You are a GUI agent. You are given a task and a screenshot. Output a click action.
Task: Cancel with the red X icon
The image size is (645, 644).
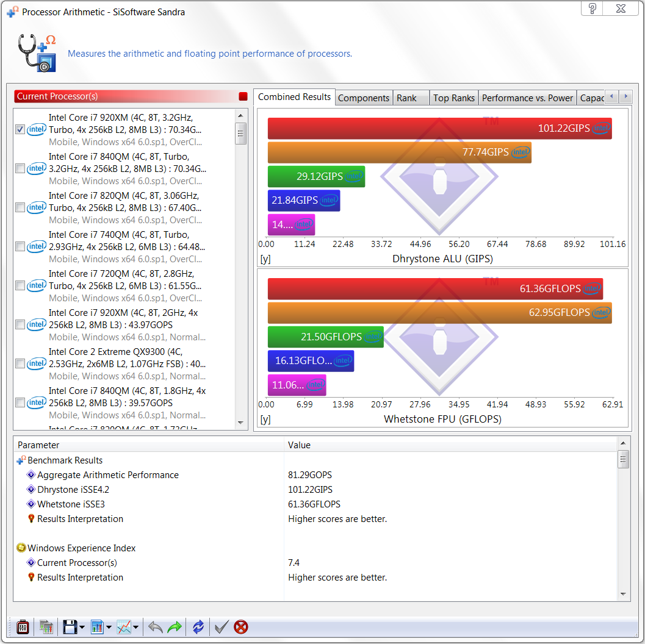point(241,627)
